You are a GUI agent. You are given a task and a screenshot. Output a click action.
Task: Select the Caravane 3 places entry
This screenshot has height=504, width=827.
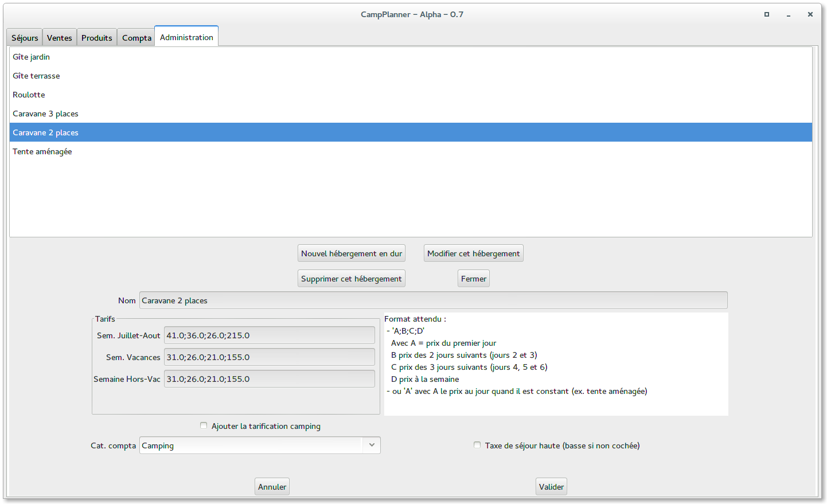(46, 114)
